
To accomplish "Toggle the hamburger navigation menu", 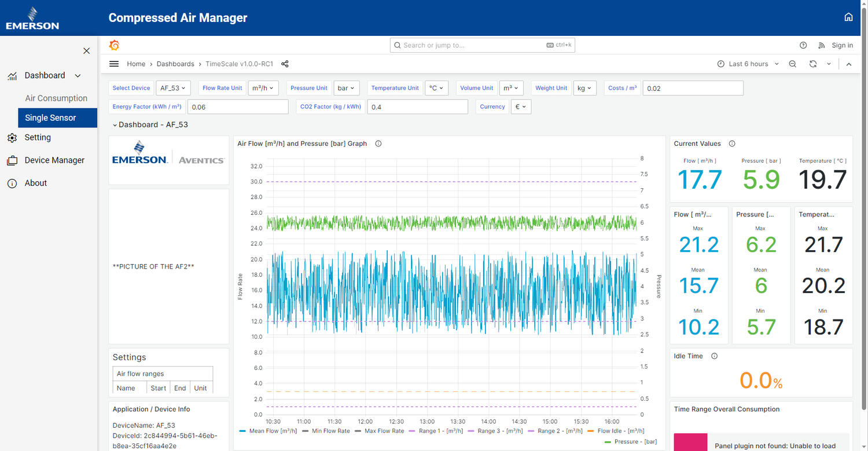I will point(114,64).
